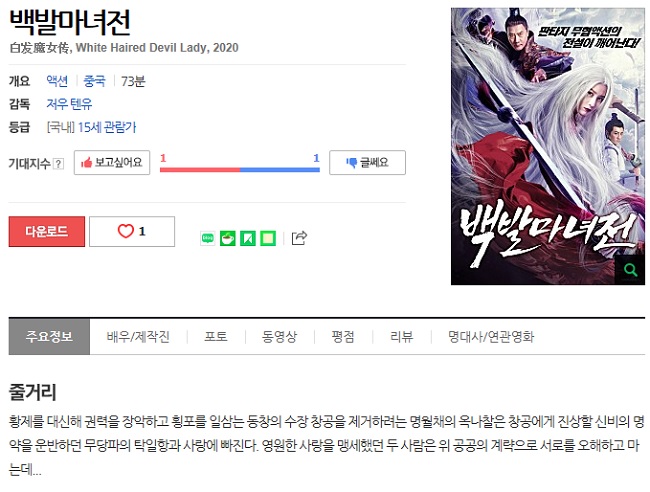Open the 백발마녀전 movie poster thumbnail
Screen dimensions: 650x492
pos(548,146)
